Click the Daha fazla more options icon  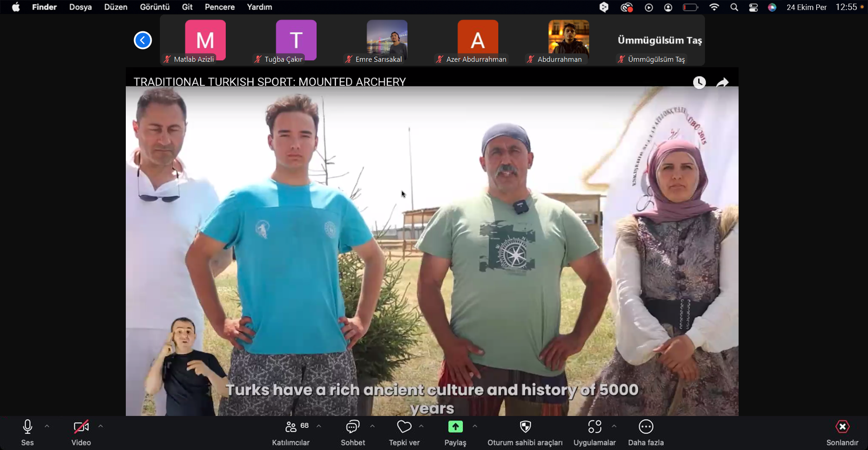(645, 427)
